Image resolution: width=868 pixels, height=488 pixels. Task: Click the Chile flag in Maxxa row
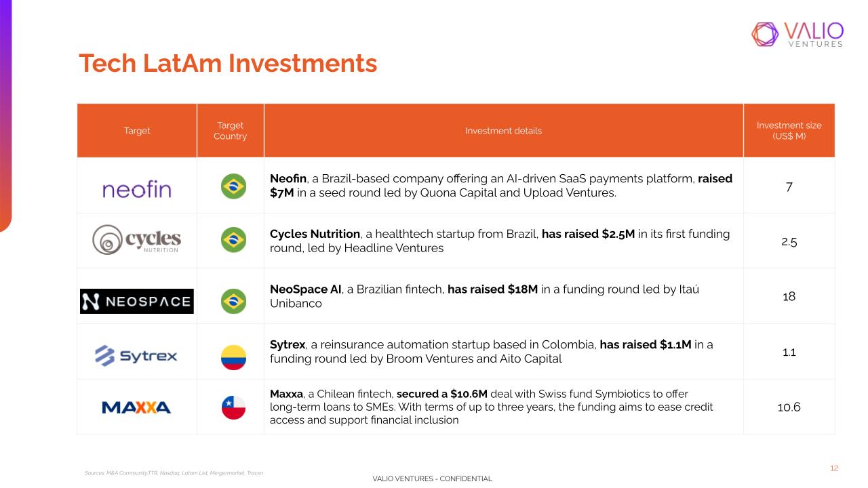[x=233, y=407]
